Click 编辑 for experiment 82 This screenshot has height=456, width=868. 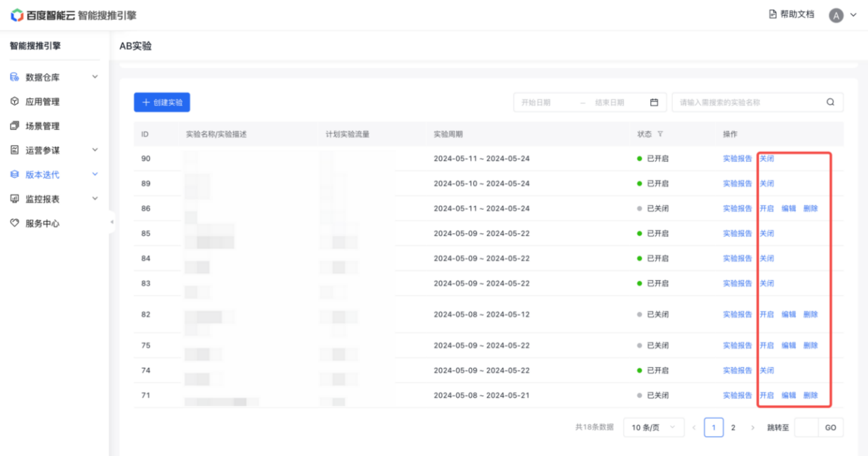(x=789, y=315)
